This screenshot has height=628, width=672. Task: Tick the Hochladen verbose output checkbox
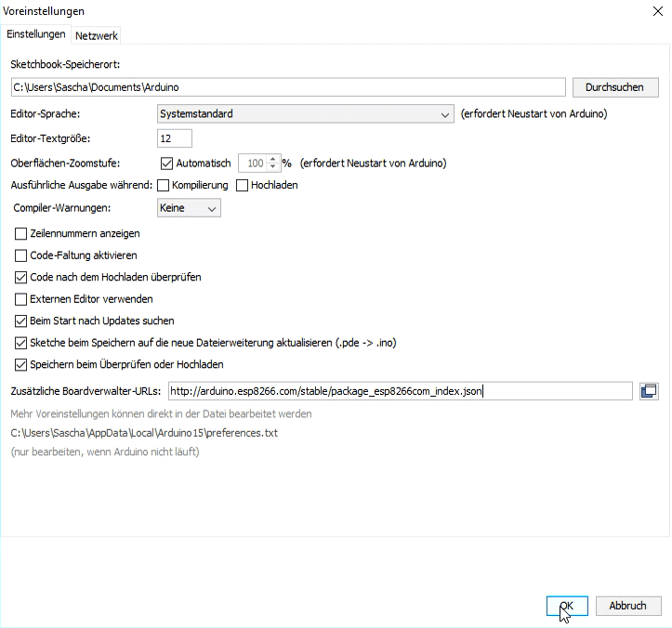point(243,185)
